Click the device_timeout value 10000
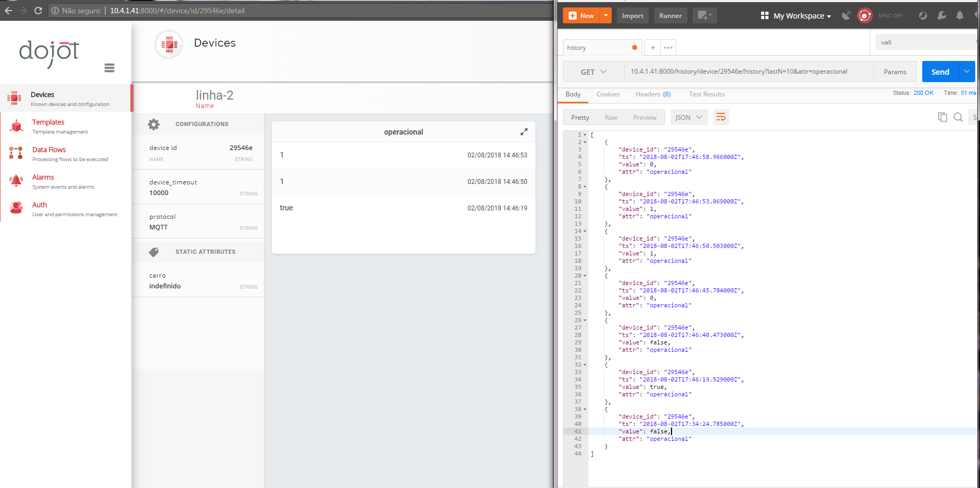Screen dimensions: 980x488 159,193
